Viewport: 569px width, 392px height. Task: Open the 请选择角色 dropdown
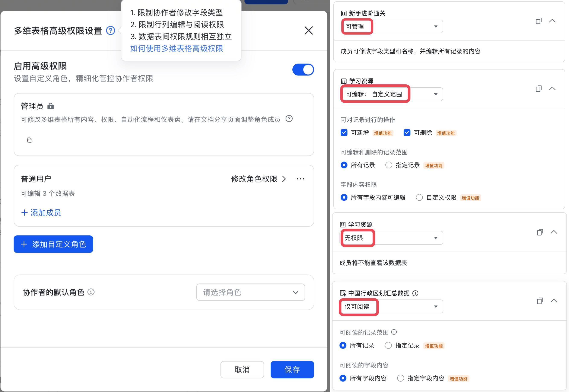point(251,292)
